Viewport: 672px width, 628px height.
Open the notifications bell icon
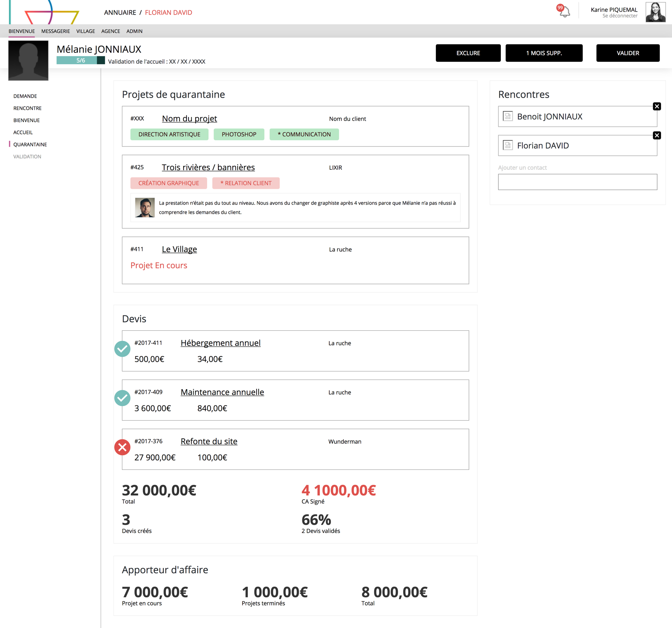[x=564, y=11]
